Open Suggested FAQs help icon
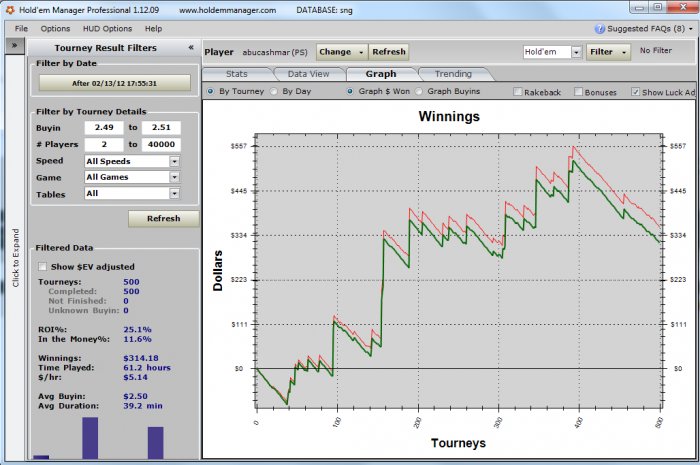Screen dimensions: 700x465 point(600,29)
